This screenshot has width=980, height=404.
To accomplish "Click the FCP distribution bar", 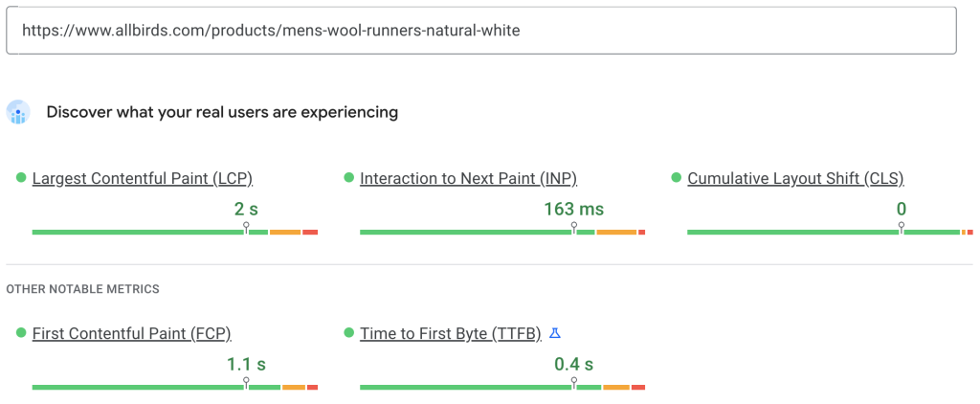I will click(x=175, y=387).
